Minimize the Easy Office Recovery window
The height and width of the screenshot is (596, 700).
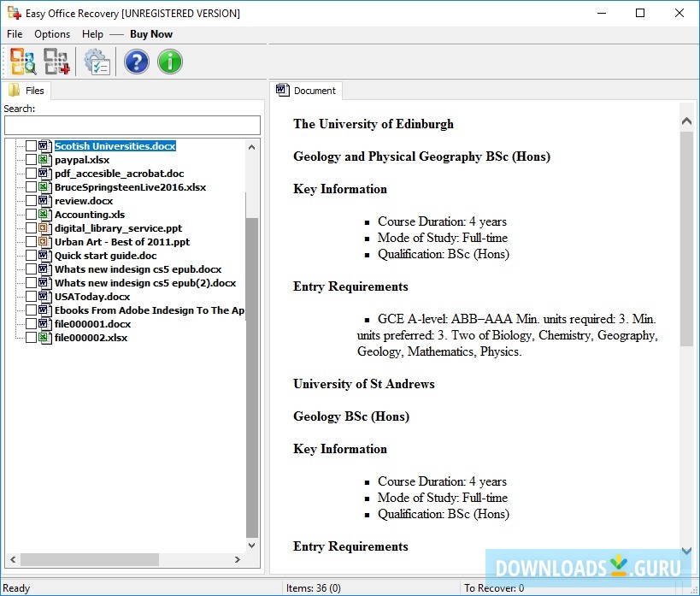pos(602,13)
